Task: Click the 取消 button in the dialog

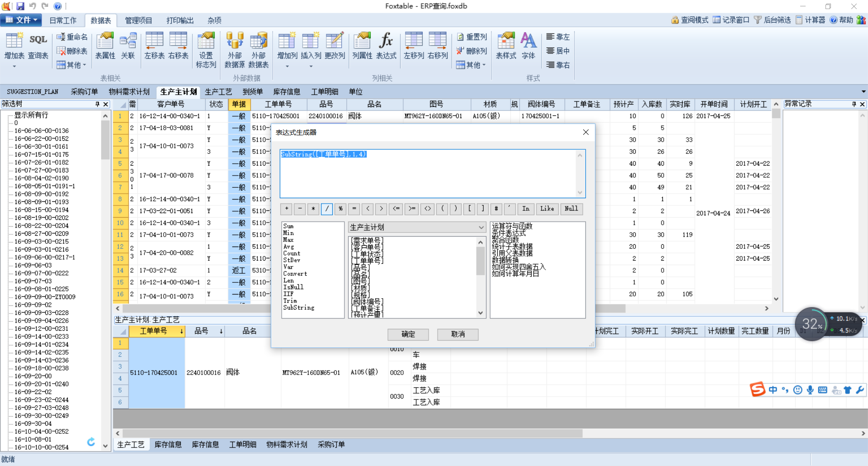Action: pyautogui.click(x=458, y=334)
